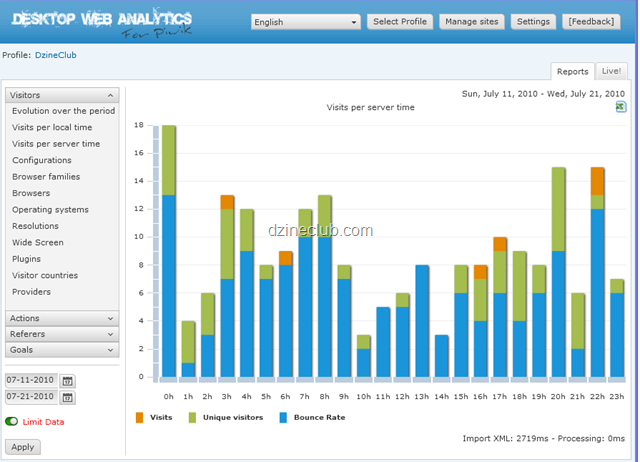Click the blue Bounce Rate legend swatch
This screenshot has width=640, height=462.
(x=283, y=418)
